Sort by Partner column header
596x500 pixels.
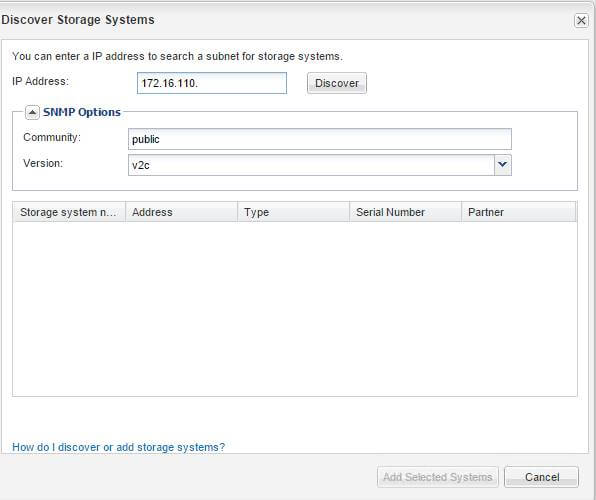[519, 212]
